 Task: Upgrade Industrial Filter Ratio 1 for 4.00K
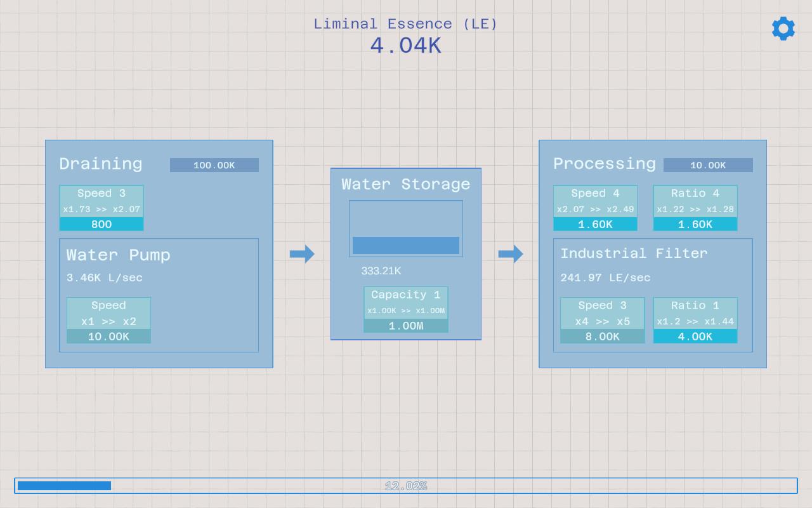(695, 321)
